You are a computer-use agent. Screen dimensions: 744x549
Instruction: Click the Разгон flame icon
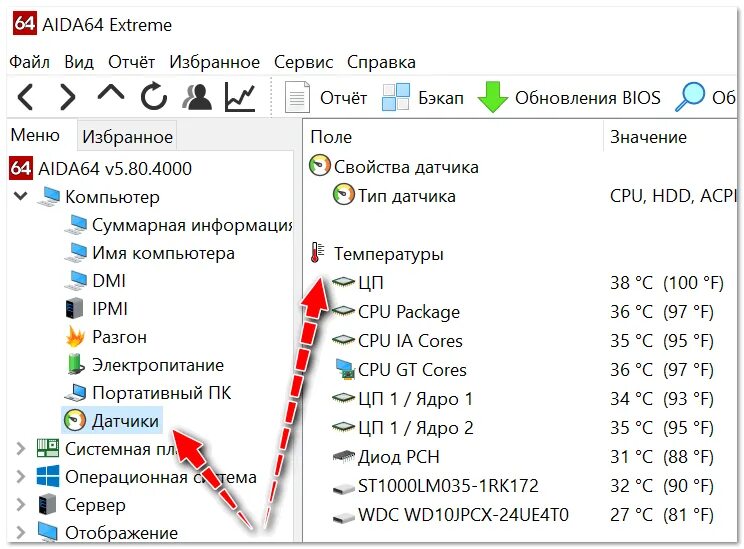click(x=75, y=336)
